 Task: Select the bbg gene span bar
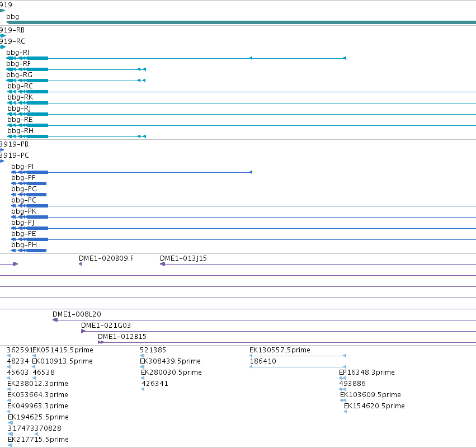tap(241, 22)
